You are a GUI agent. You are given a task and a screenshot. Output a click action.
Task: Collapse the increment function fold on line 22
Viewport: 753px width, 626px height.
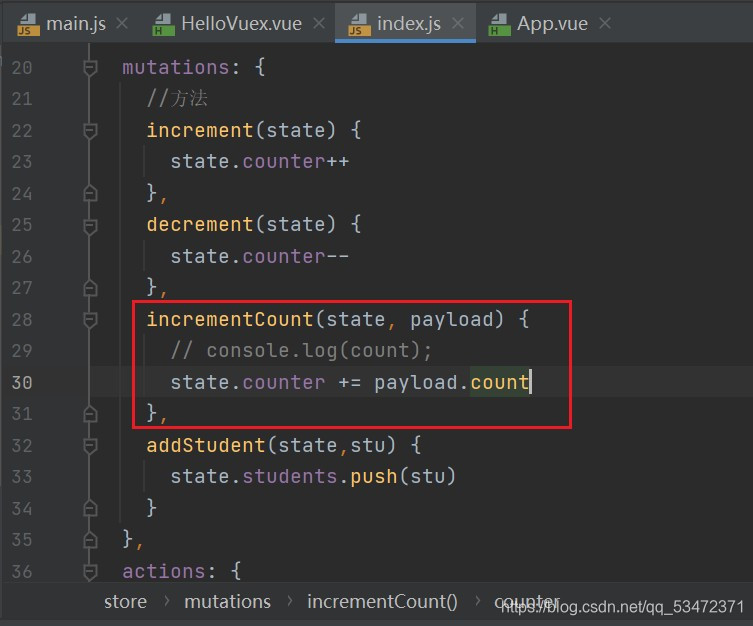(90, 131)
